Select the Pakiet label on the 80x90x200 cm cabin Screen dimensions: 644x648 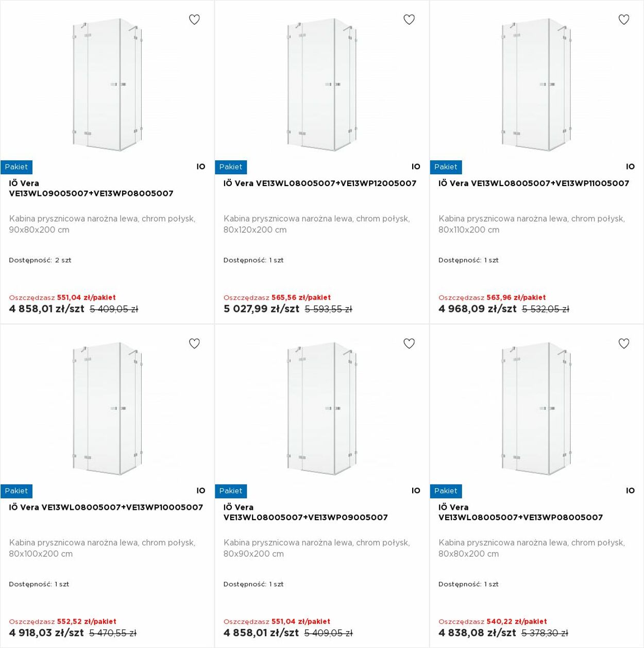pyautogui.click(x=231, y=491)
